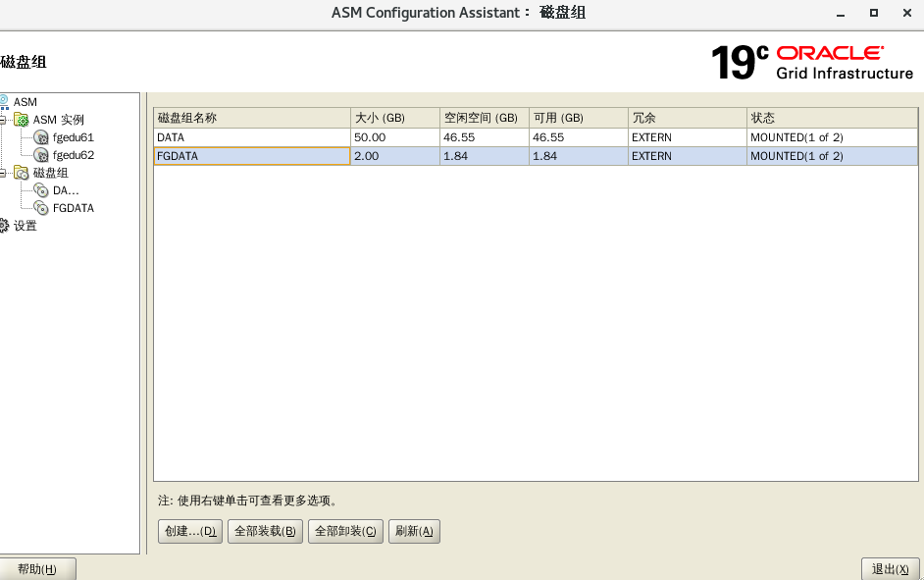The height and width of the screenshot is (580, 924).
Task: Sort by 状态 column header
Action: [833, 118]
